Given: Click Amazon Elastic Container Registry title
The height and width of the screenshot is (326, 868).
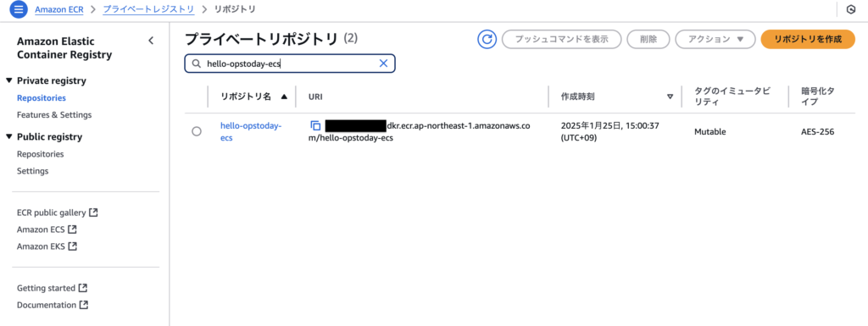Looking at the screenshot, I should (64, 48).
